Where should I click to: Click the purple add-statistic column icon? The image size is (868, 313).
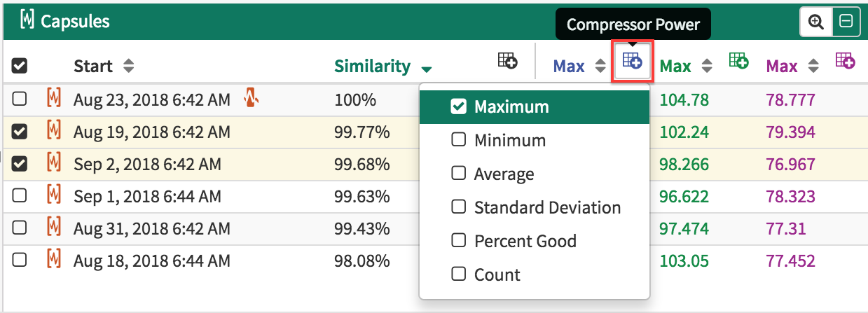point(845,62)
